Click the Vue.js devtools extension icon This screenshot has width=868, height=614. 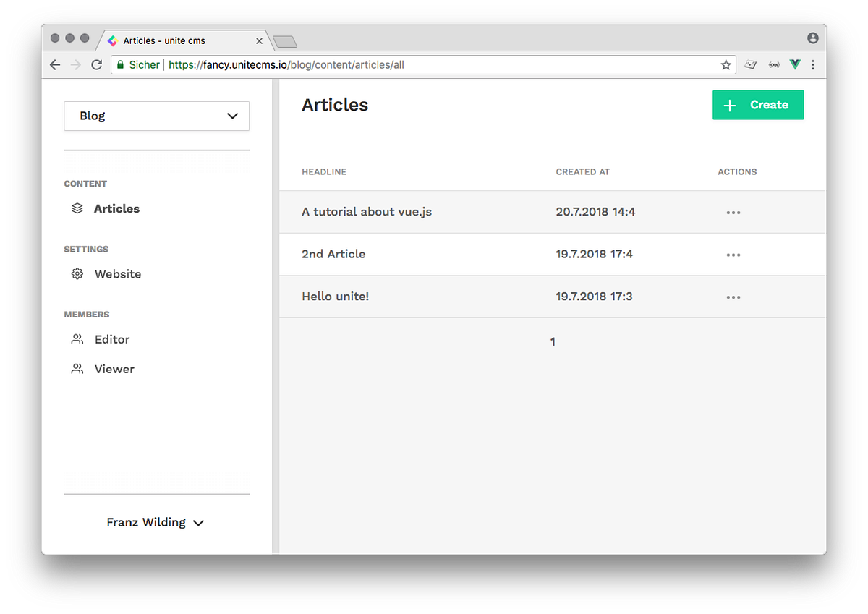point(794,64)
